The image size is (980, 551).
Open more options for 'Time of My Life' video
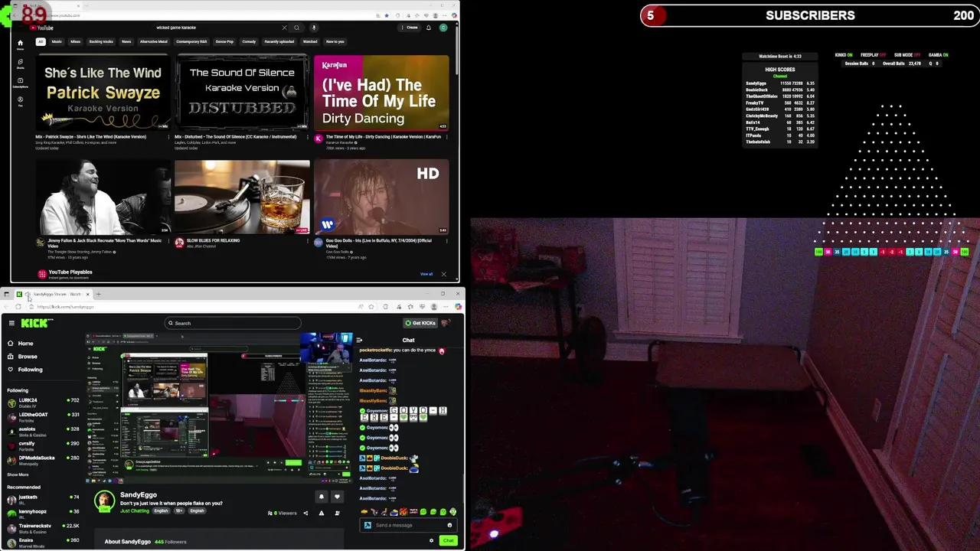coord(447,137)
